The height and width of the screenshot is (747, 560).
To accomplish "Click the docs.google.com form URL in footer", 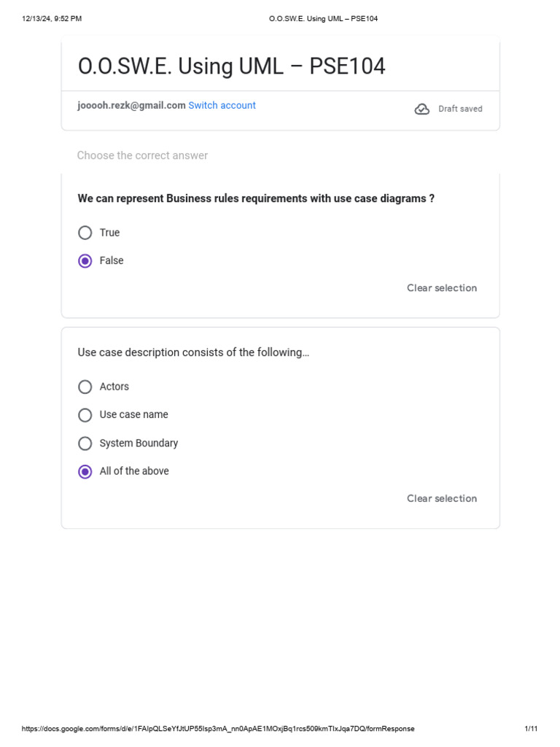I will [x=218, y=729].
